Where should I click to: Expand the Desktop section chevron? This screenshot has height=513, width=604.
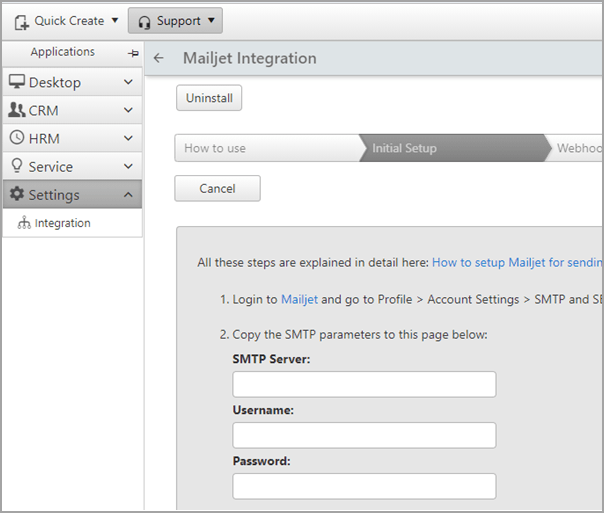[128, 82]
